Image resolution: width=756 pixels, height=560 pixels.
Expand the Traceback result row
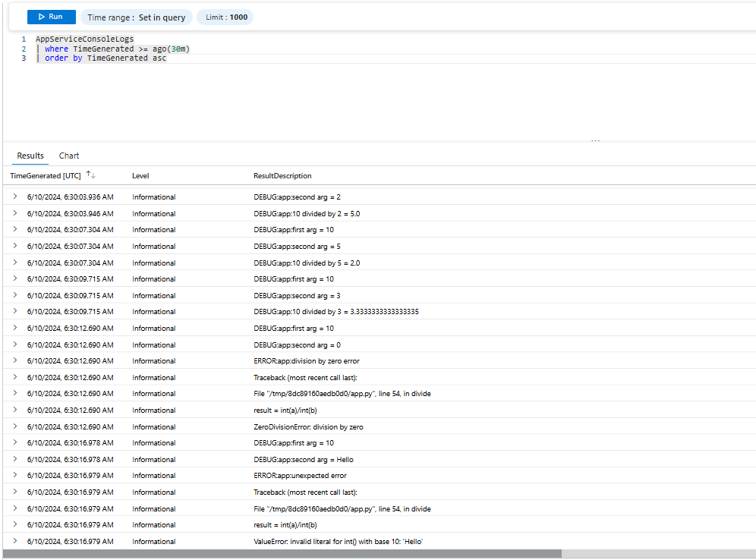point(15,377)
